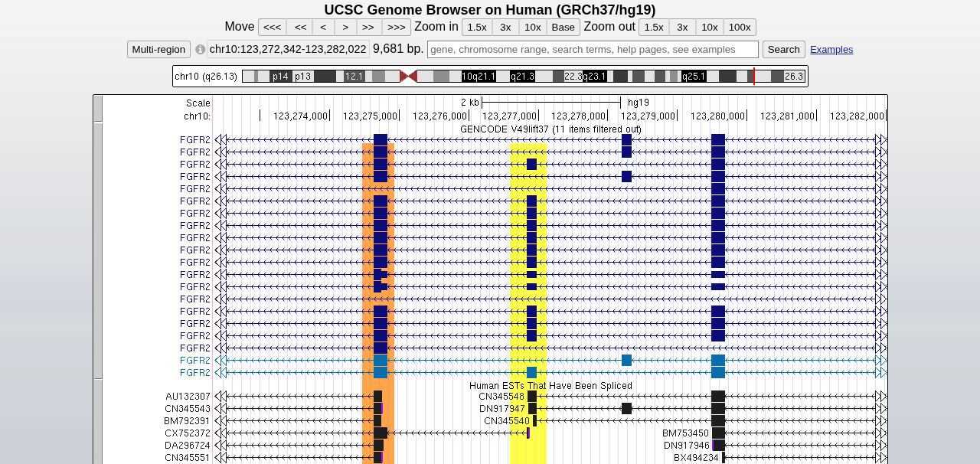Click the red position marker on chromosome ideogram
The width and height of the screenshot is (980, 464).
pyautogui.click(x=754, y=76)
